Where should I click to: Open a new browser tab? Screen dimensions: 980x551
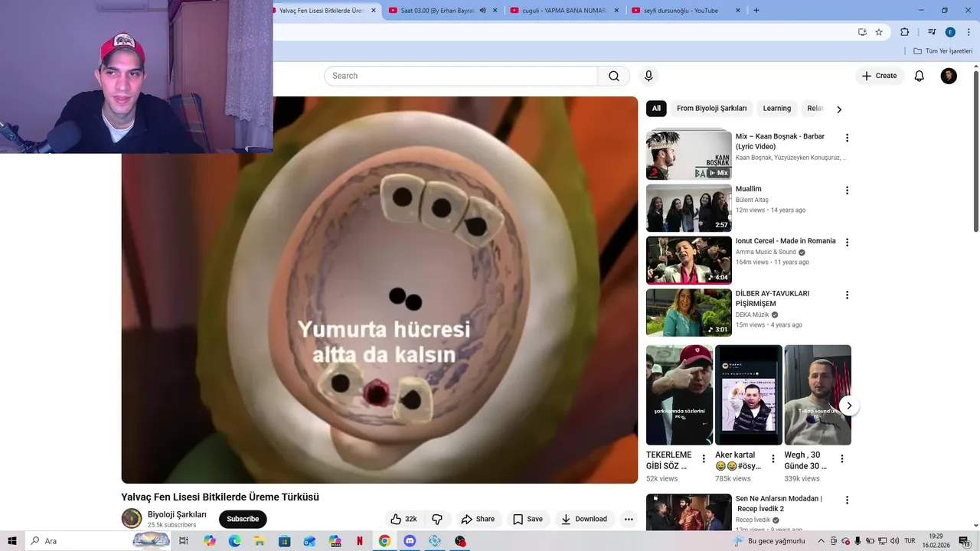point(756,11)
